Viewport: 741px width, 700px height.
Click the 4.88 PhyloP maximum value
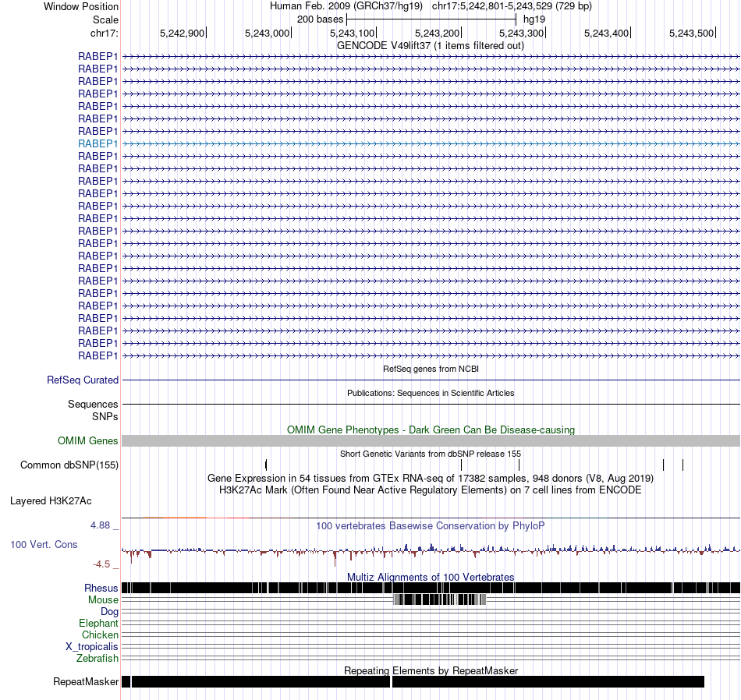click(x=100, y=525)
